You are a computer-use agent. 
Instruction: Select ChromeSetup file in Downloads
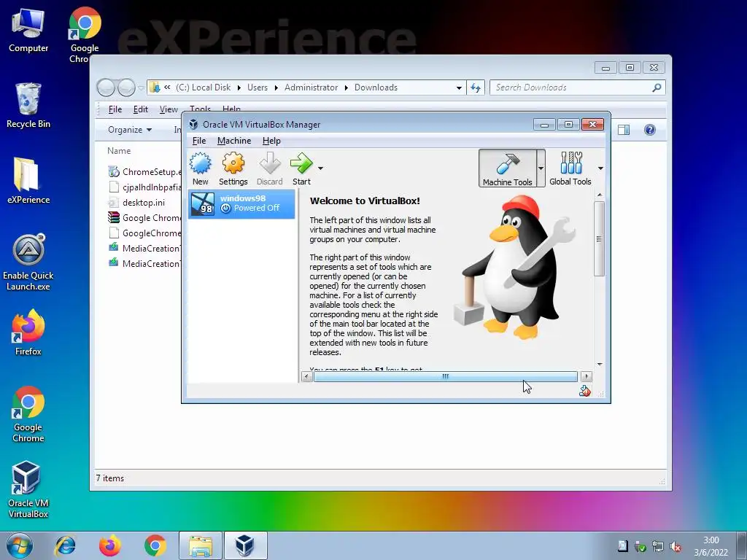tap(145, 172)
